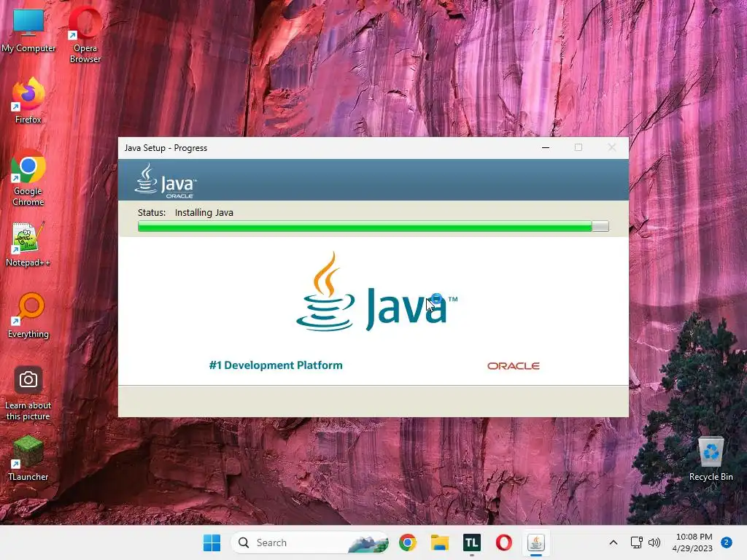
Task: Show hidden system tray icons
Action: coord(614,542)
